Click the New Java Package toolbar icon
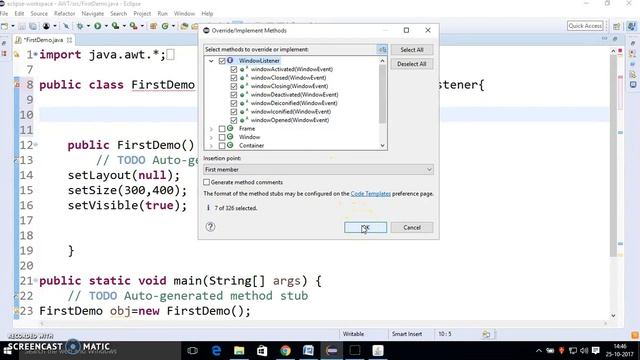 click(x=153, y=26)
